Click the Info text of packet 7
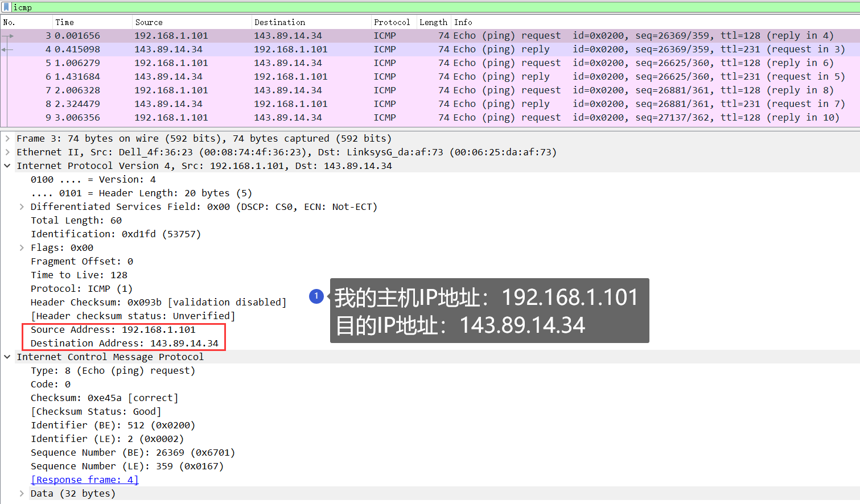Screen dimensions: 860x504 [644, 90]
